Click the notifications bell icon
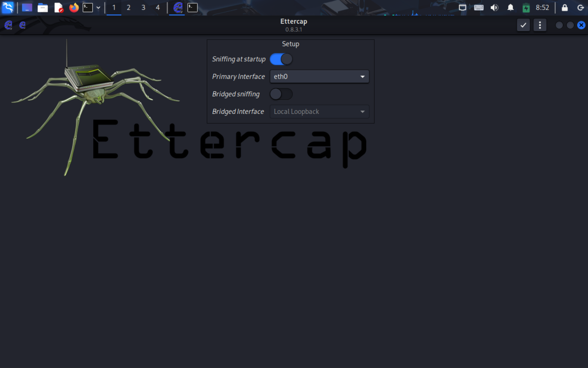The height and width of the screenshot is (368, 588). point(510,8)
